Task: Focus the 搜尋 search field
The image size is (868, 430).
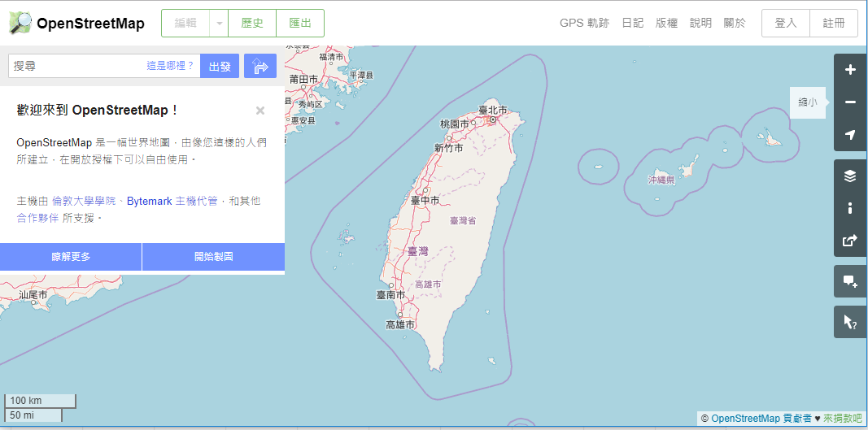Action: click(x=105, y=67)
